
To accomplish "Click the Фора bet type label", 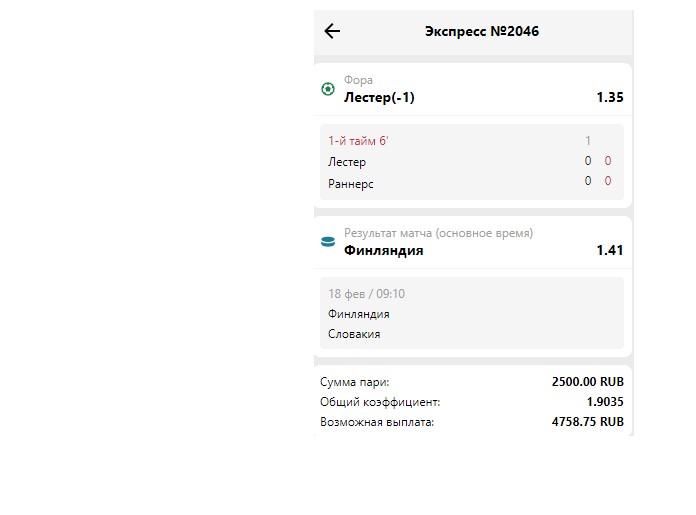I will [x=358, y=80].
